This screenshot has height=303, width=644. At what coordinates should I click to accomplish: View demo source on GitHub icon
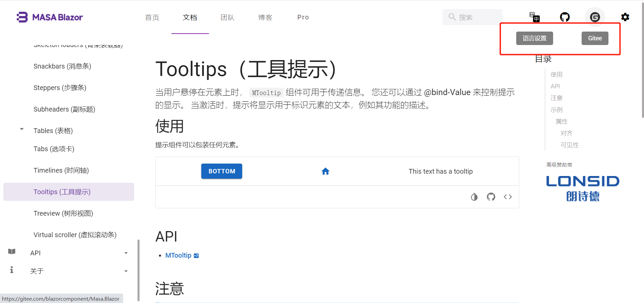pos(491,197)
